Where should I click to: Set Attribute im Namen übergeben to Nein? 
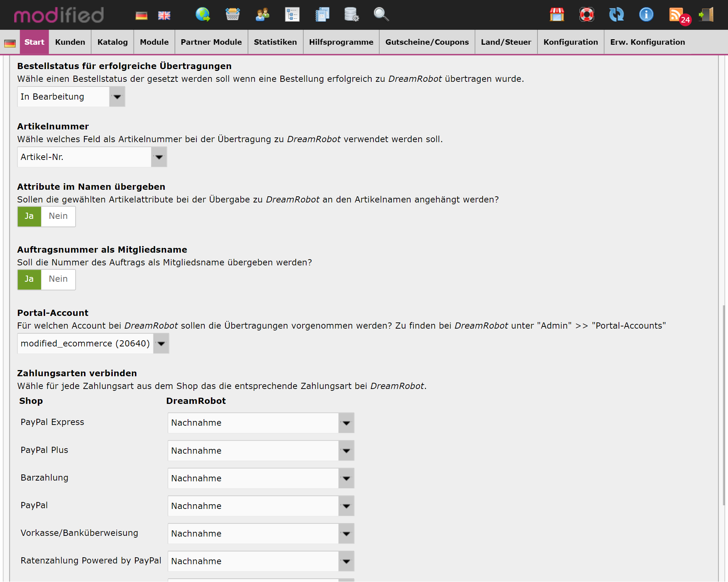click(x=58, y=216)
